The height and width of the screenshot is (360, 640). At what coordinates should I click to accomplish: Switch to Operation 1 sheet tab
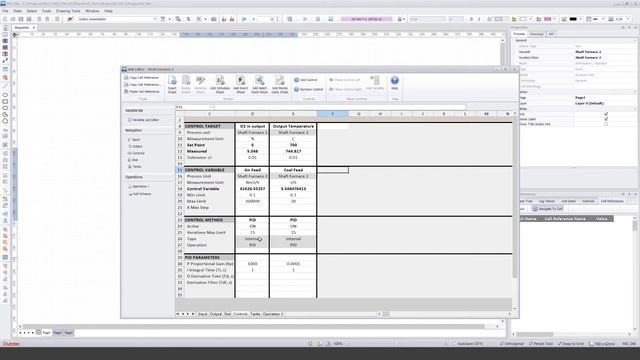pyautogui.click(x=273, y=314)
